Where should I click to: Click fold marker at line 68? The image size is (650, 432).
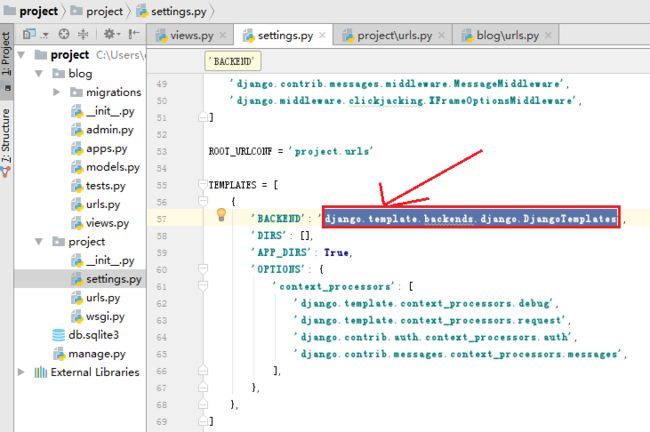(x=203, y=404)
